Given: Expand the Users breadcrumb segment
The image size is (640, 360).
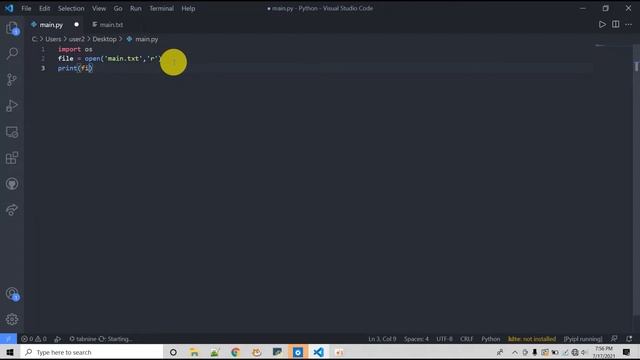Looking at the screenshot, I should 53,39.
